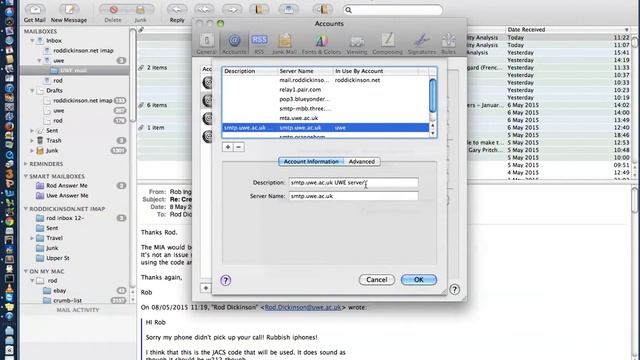Select Uwe Answer Me smart mailbox

click(x=67, y=196)
